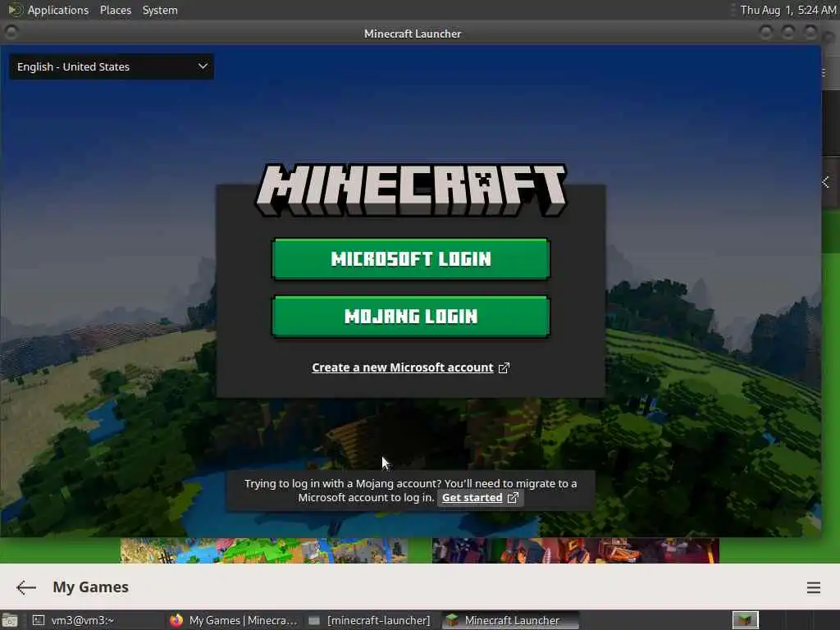Open the System menu
Viewport: 840px width, 630px height.
tap(160, 10)
